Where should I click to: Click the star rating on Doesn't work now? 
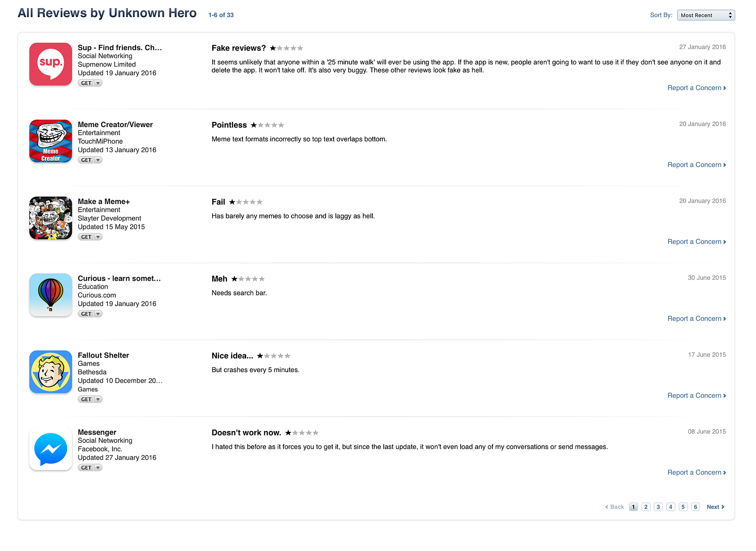(x=302, y=433)
